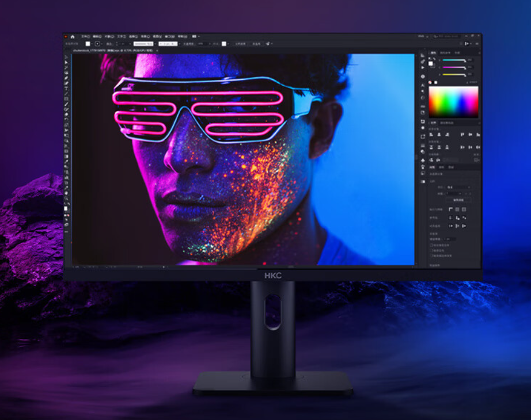Image resolution: width=531 pixels, height=420 pixels.
Task: Click wide button below dropdowns in lower panel
Action: (x=458, y=200)
